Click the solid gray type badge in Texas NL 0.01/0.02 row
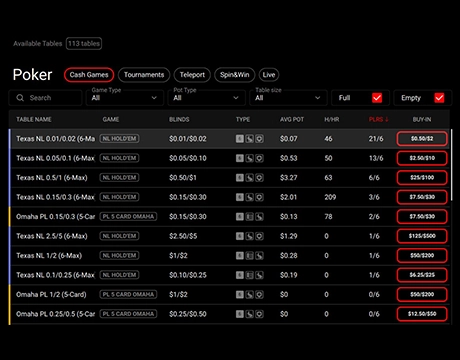Image resolution: width=460 pixels, height=360 pixels. [240, 139]
